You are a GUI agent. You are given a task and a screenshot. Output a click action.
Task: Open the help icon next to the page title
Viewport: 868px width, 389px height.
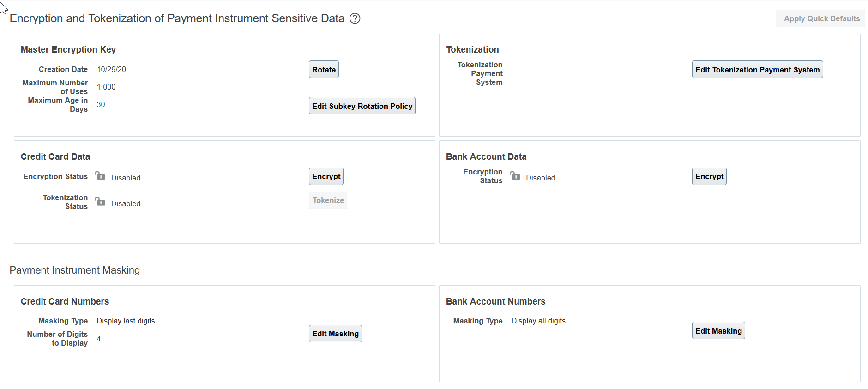[x=355, y=18]
